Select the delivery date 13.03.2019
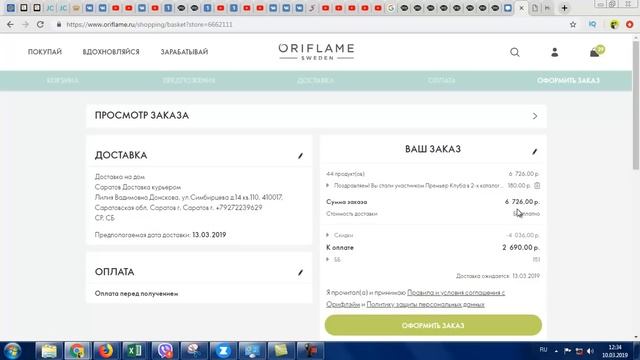The height and width of the screenshot is (360, 640). coord(209,235)
